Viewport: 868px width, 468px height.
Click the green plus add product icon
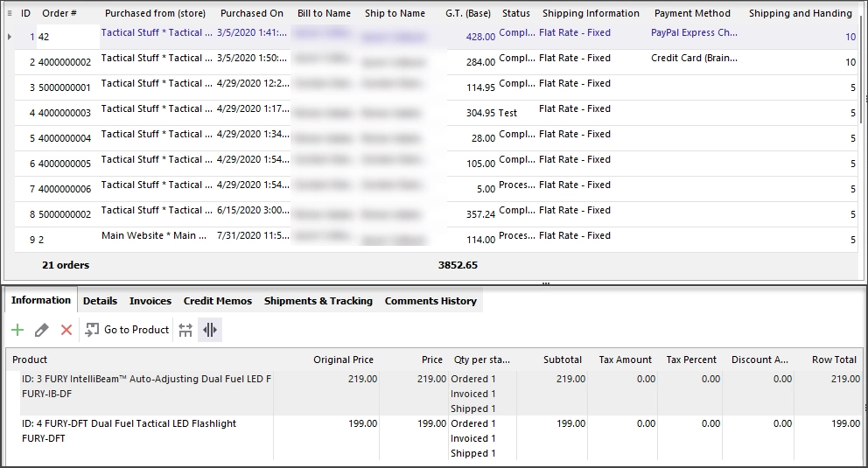tap(17, 331)
